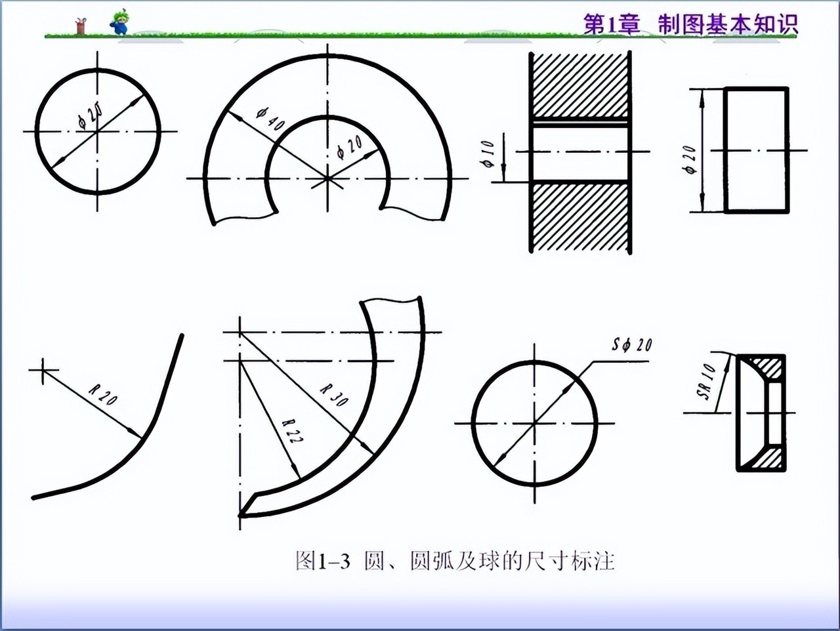840x631 pixels.
Task: Select the sphere circle drawing
Action: 535,423
